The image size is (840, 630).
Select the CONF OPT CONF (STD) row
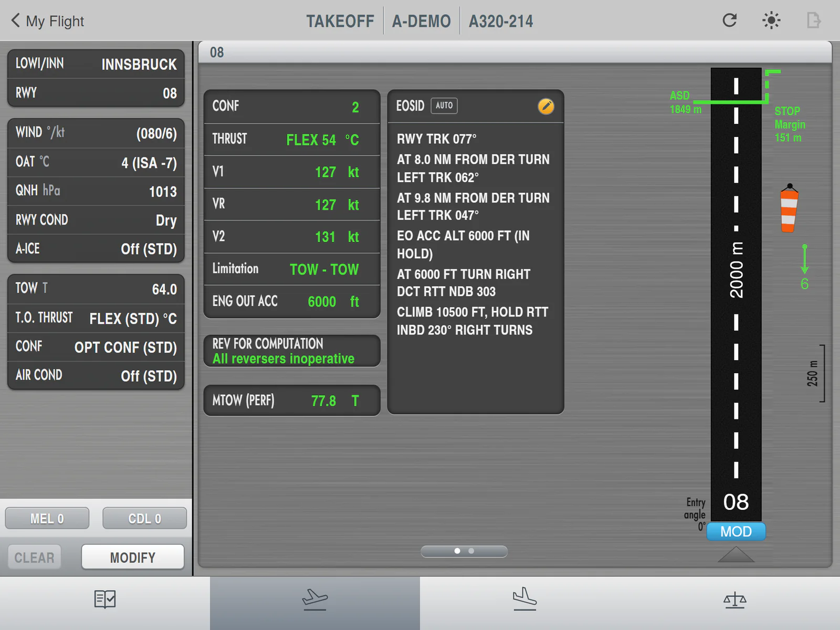tap(96, 347)
